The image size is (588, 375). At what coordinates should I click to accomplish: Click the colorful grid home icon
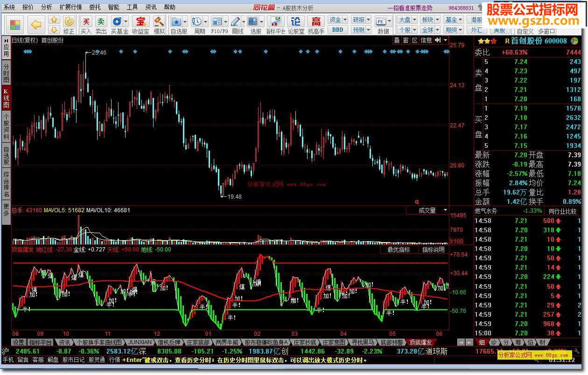[15, 24]
